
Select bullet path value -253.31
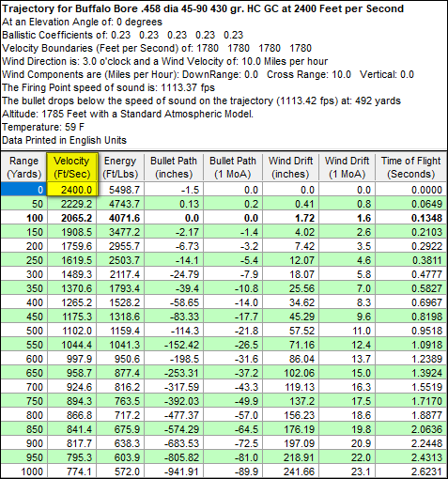pos(174,373)
